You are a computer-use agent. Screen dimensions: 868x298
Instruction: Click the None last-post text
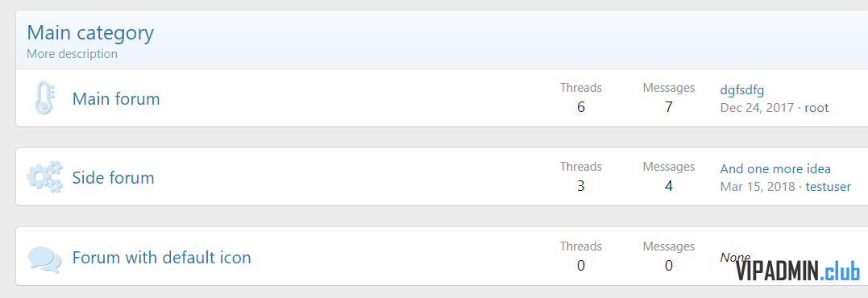(735, 257)
